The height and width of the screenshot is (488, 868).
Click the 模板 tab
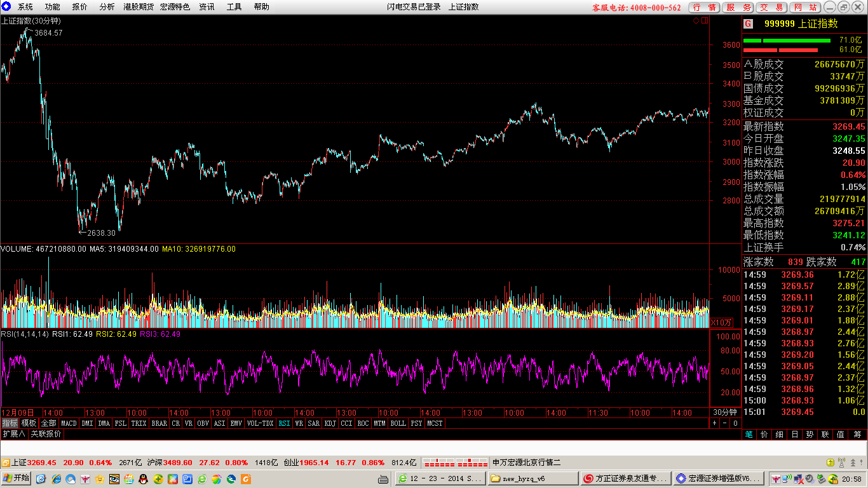29,423
